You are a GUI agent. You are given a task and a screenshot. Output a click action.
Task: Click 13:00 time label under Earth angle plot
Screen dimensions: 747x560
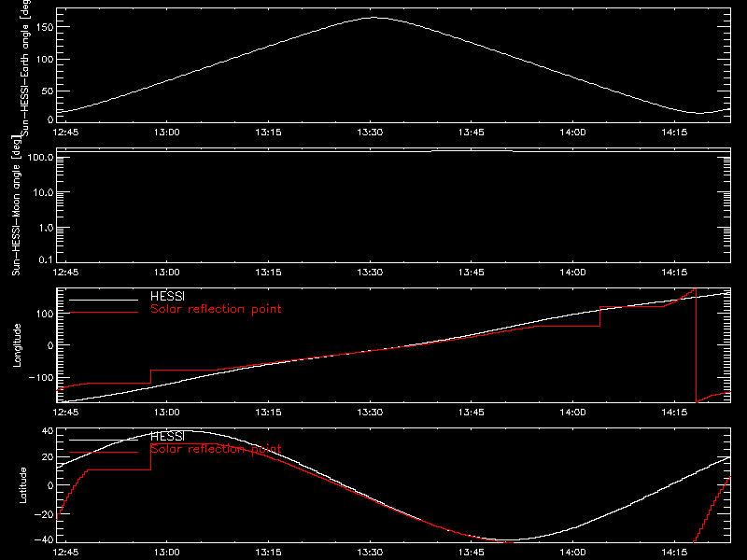(x=167, y=132)
